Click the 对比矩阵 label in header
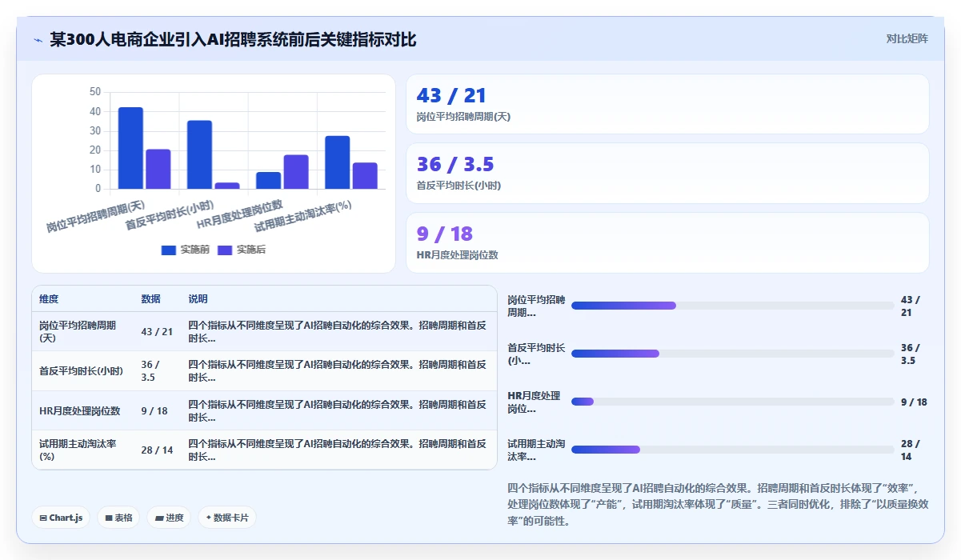The image size is (961, 560). pos(907,38)
